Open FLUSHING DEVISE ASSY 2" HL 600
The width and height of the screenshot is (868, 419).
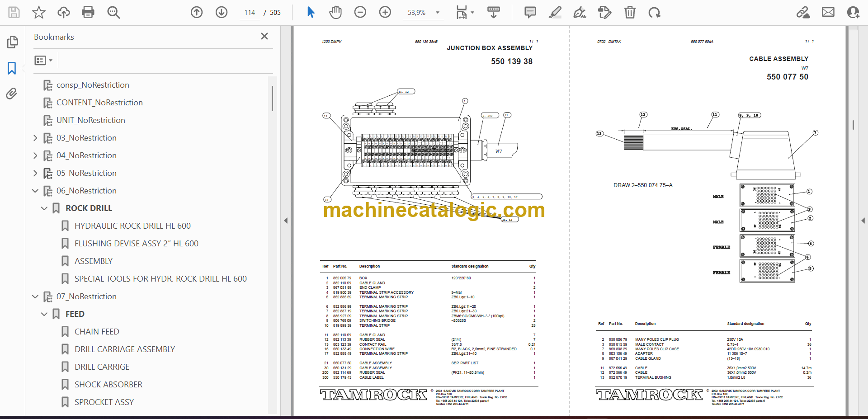pos(136,244)
